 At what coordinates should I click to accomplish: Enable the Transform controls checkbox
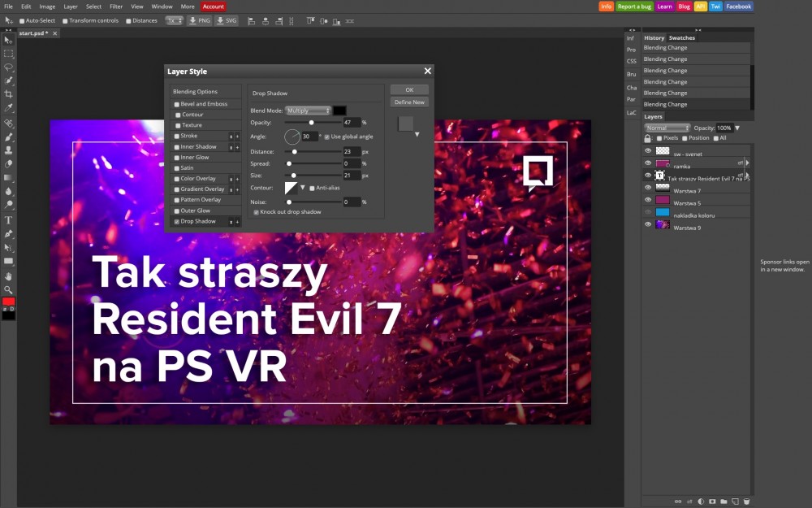(65, 21)
